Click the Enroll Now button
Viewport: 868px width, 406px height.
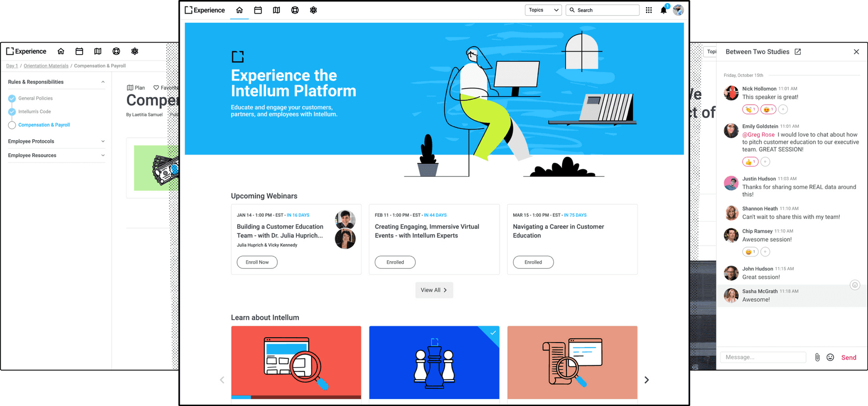click(x=257, y=262)
